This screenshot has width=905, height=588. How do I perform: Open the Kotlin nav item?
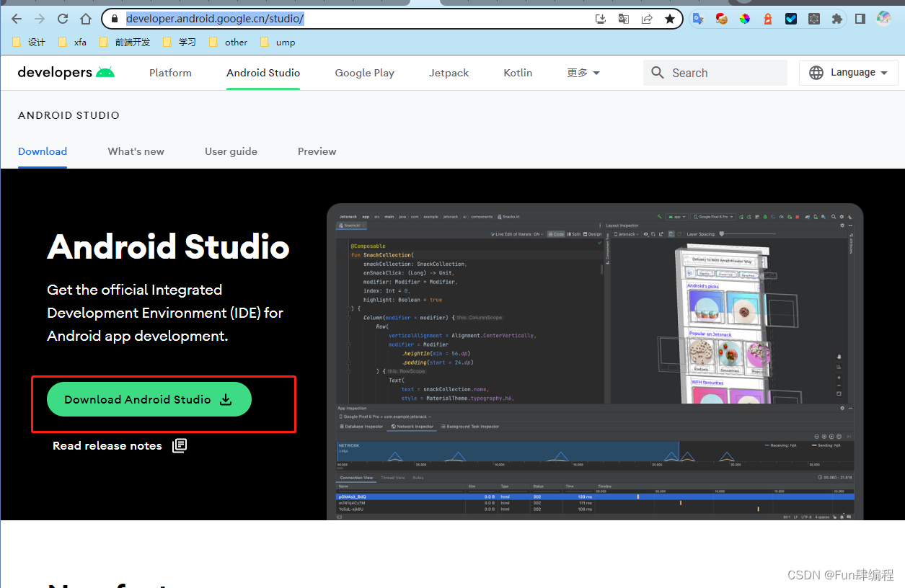(x=518, y=73)
